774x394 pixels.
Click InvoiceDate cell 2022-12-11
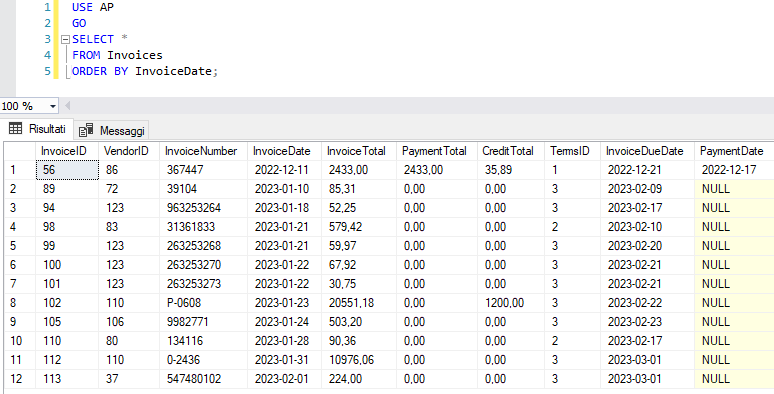click(x=285, y=170)
